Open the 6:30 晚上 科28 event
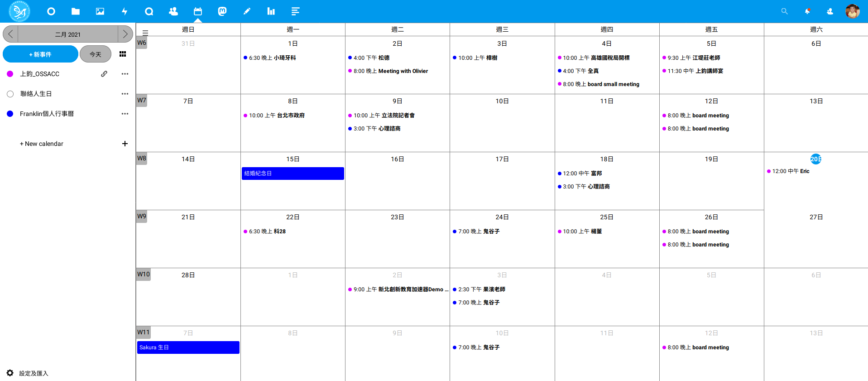Image resolution: width=868 pixels, height=381 pixels. pyautogui.click(x=265, y=231)
